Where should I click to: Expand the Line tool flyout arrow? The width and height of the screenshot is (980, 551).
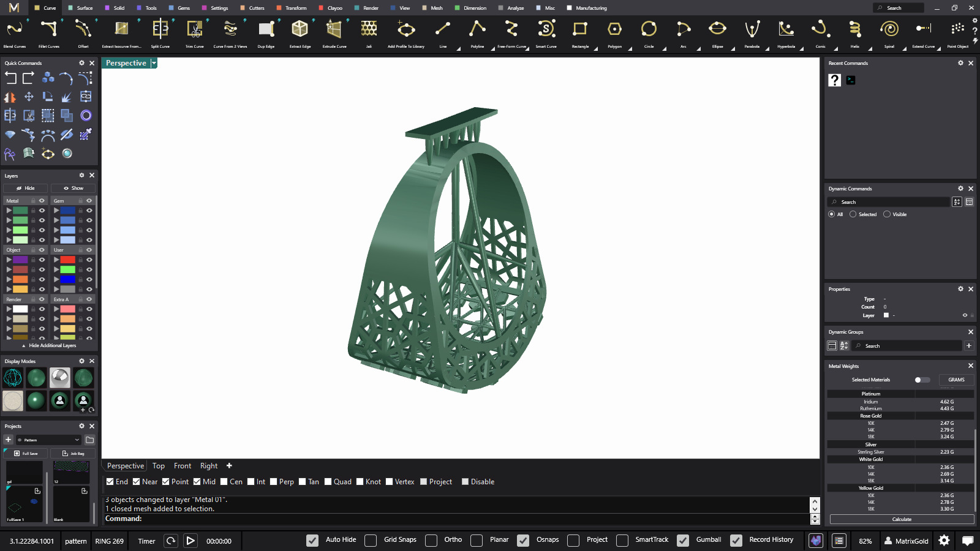458,49
